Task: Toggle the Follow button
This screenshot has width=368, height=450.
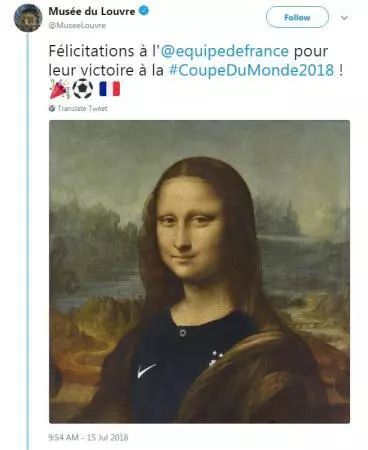Action: click(297, 17)
